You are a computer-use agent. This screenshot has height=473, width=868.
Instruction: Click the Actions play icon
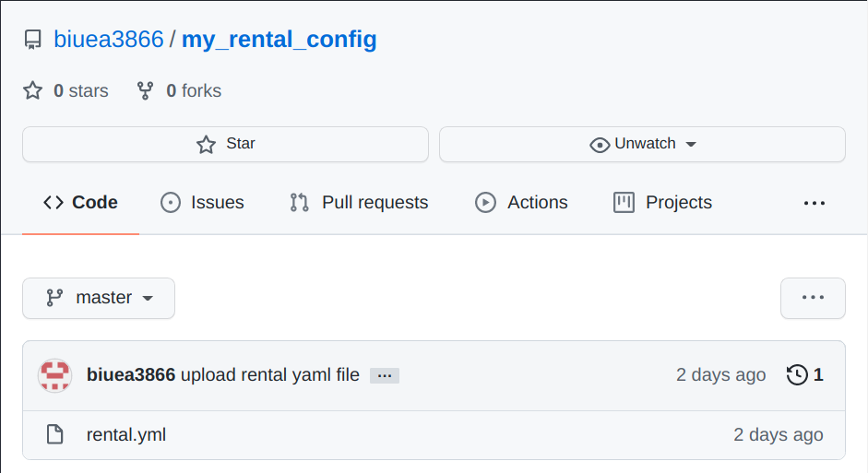tap(485, 203)
